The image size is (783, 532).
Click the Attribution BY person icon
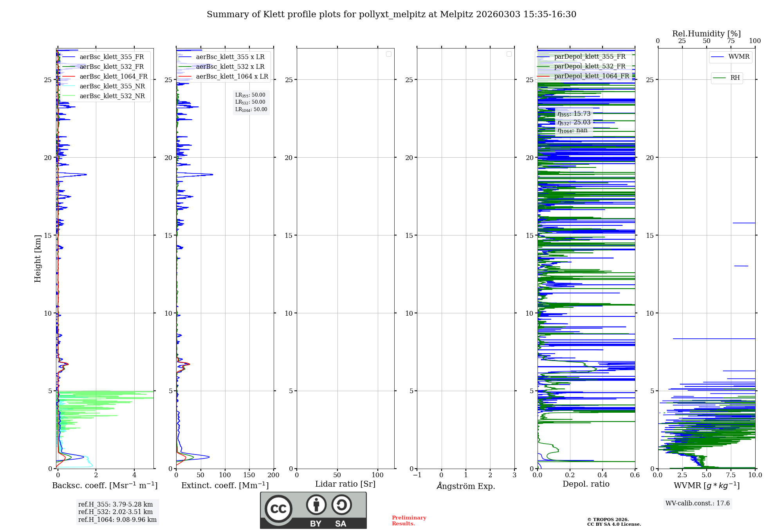[x=316, y=505]
